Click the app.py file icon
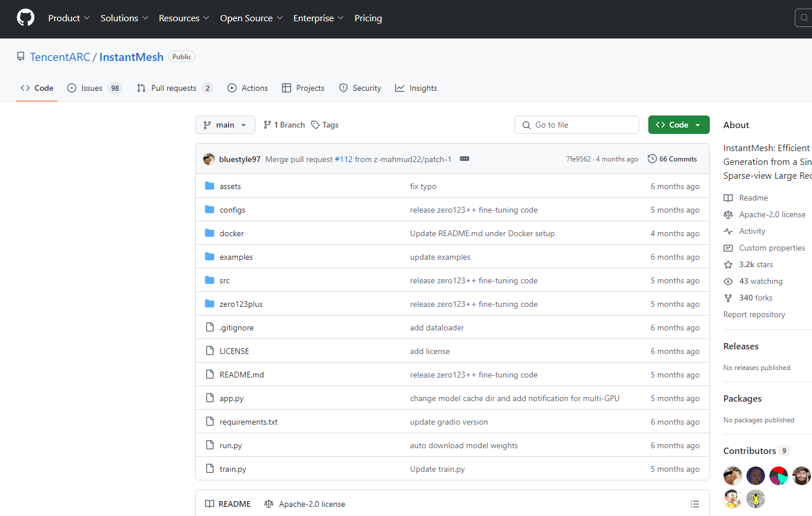 tap(210, 398)
